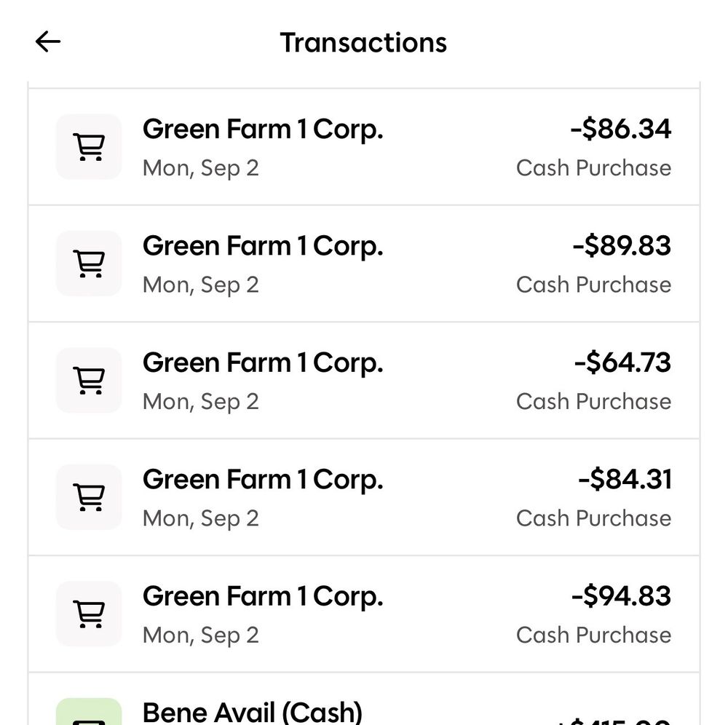Screen dimensions: 728x725
Task: Select the -$94.83 amount text
Action: [621, 596]
